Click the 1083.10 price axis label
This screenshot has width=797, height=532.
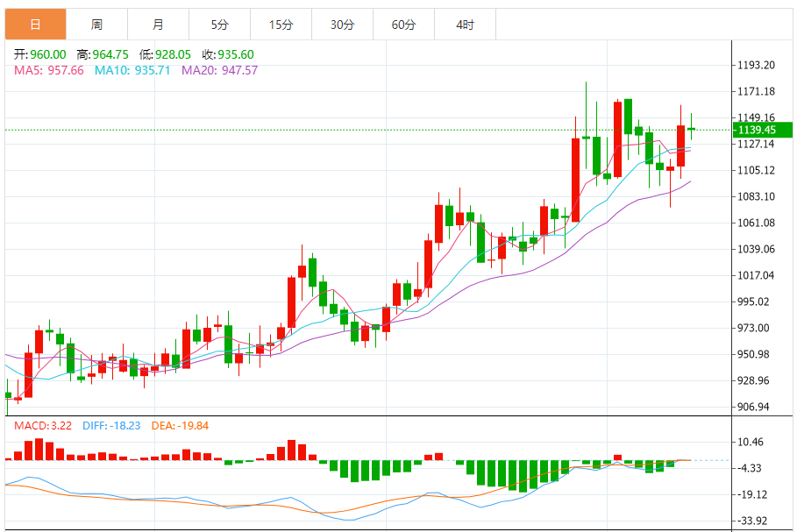757,196
